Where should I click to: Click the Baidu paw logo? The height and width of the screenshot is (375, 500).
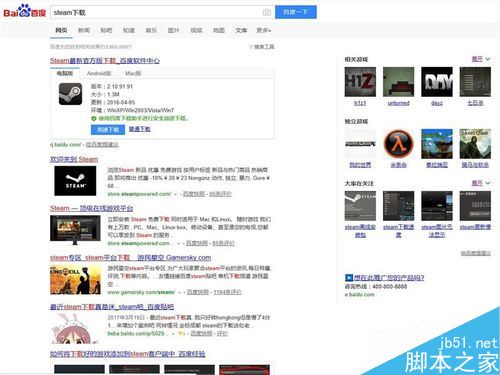(25, 12)
